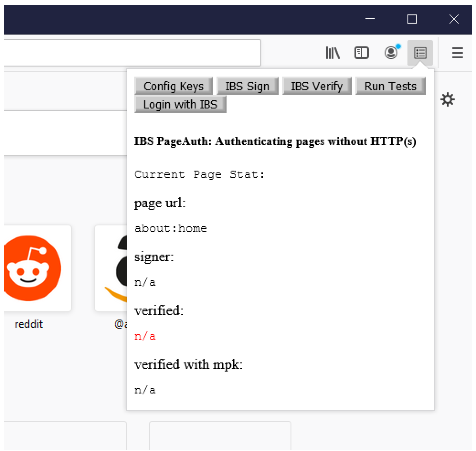Click the about:home page url text

171,228
